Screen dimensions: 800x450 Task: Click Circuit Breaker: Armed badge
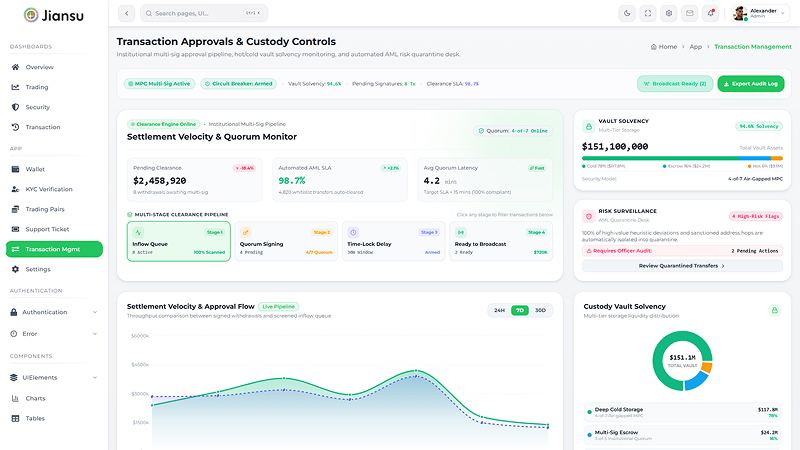[238, 84]
